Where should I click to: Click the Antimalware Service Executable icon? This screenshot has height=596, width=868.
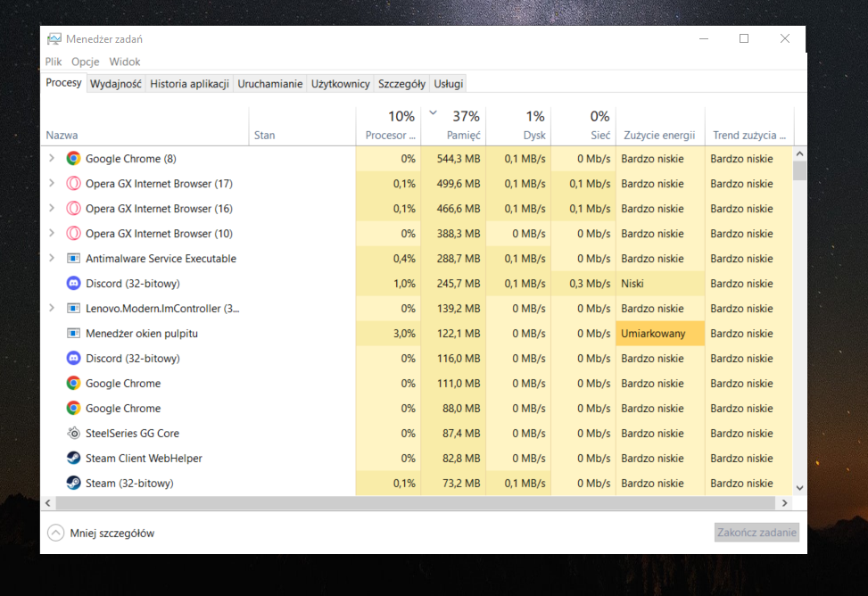pos(73,258)
